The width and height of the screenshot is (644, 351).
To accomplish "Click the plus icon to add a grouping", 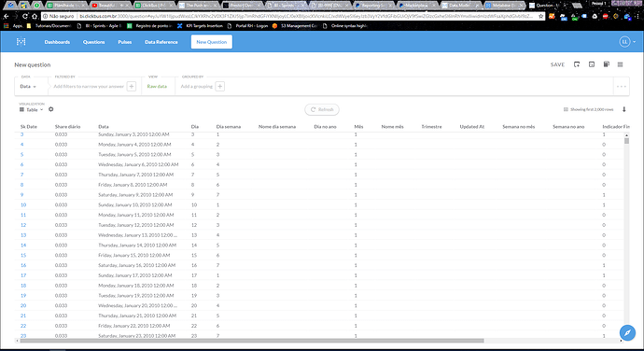I will [220, 86].
